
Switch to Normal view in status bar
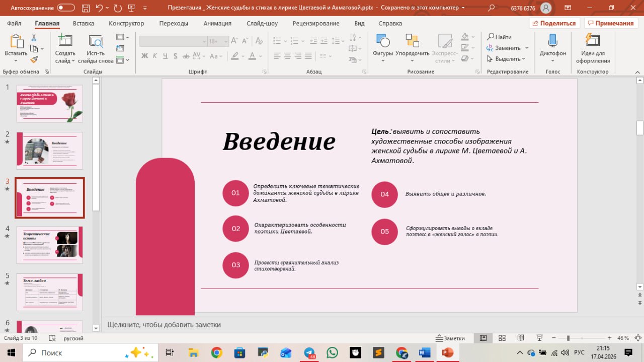point(483,338)
